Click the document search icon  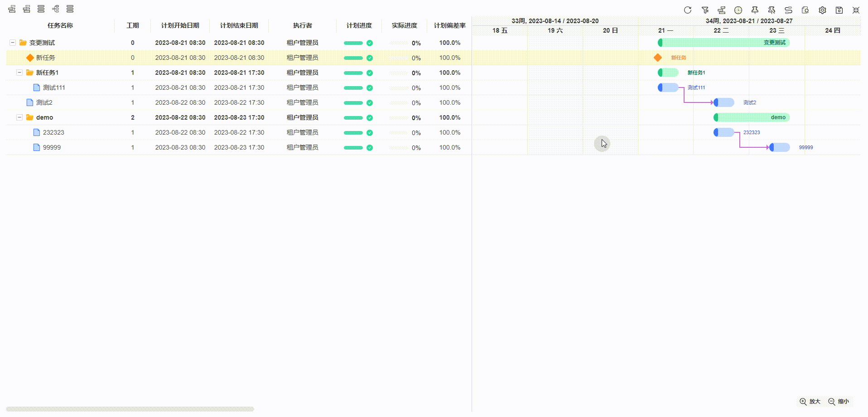[x=805, y=10]
